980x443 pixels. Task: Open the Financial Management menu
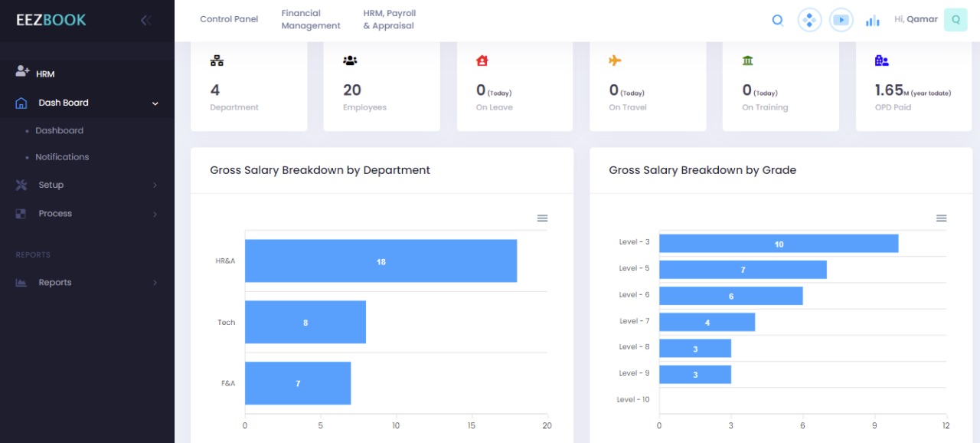[311, 20]
